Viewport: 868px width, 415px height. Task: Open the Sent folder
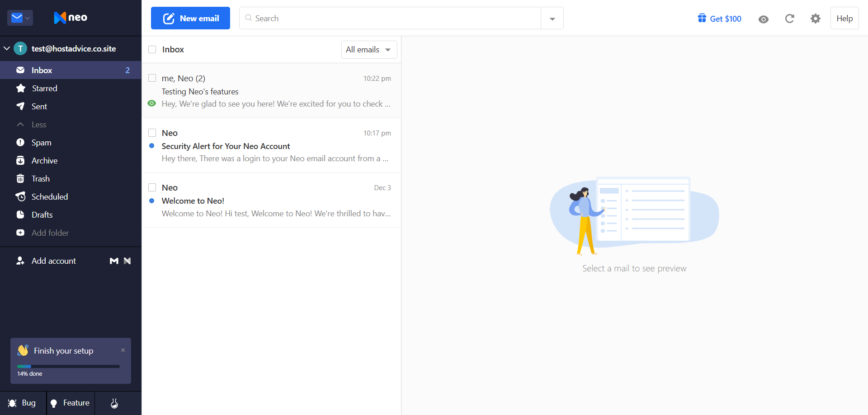point(71,106)
